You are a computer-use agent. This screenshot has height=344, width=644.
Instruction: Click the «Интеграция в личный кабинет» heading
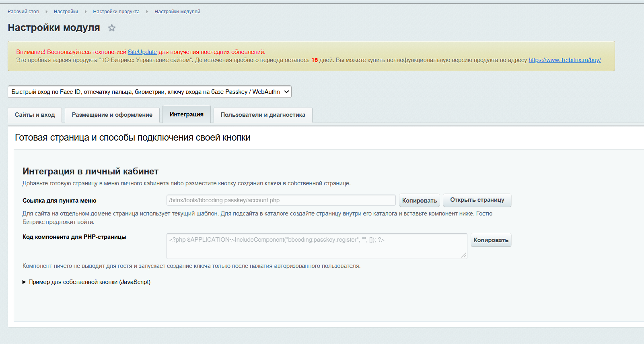(91, 171)
